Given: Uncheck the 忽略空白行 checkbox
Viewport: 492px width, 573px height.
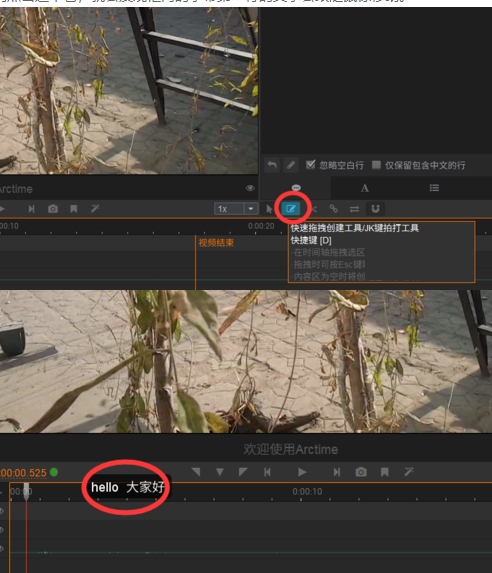Looking at the screenshot, I should pos(310,165).
